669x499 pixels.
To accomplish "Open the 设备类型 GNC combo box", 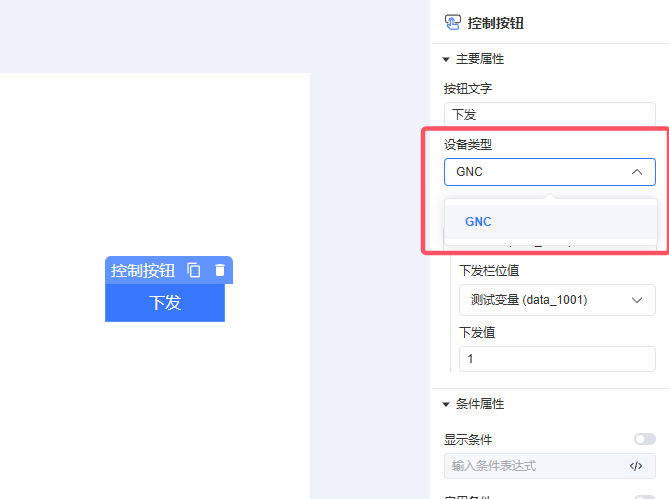I will pyautogui.click(x=540, y=172).
